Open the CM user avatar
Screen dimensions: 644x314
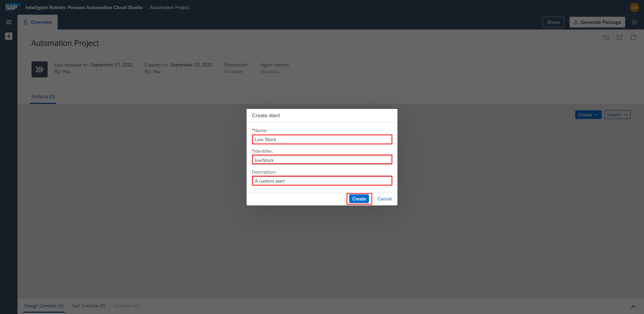[x=634, y=7]
